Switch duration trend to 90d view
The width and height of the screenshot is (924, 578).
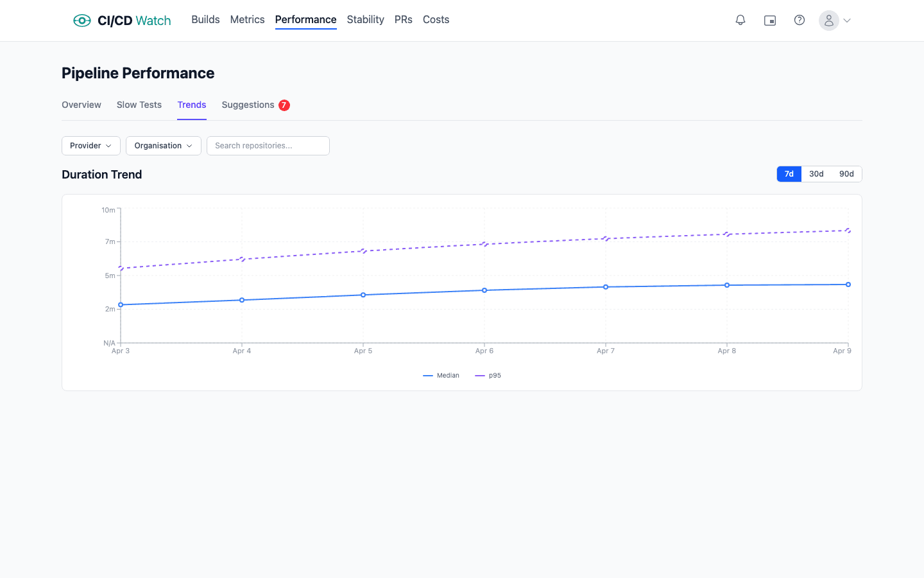(x=846, y=173)
